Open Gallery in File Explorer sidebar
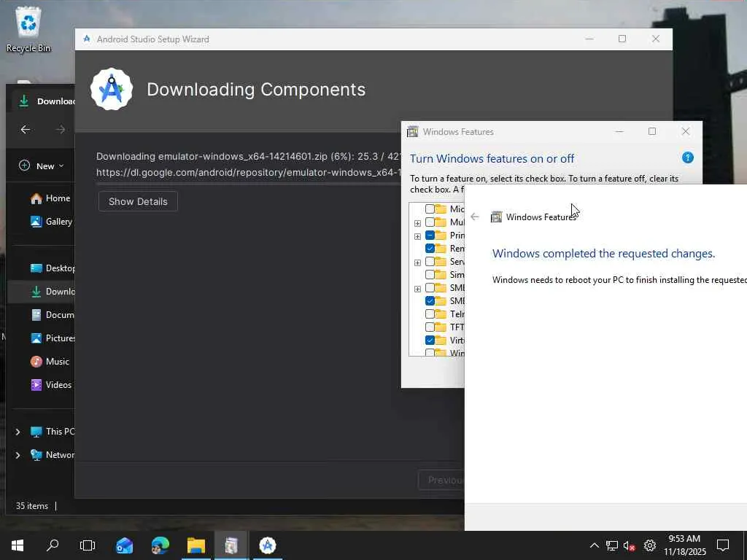 pyautogui.click(x=51, y=222)
